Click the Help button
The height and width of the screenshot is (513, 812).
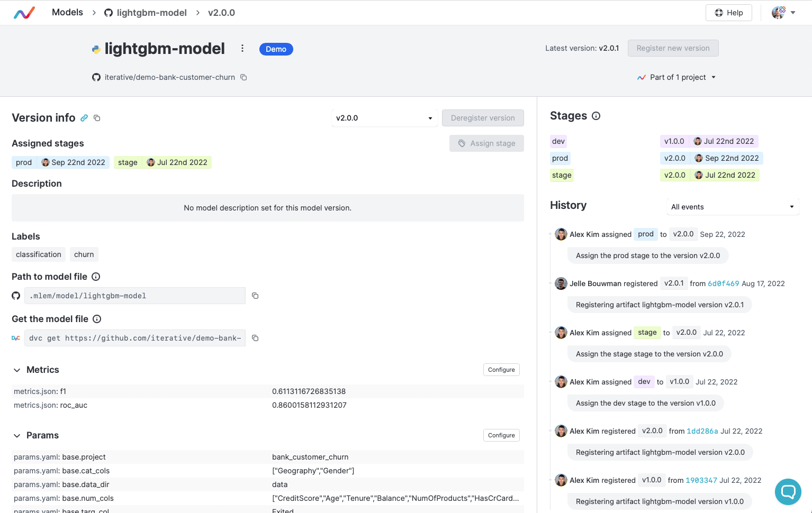coord(729,13)
